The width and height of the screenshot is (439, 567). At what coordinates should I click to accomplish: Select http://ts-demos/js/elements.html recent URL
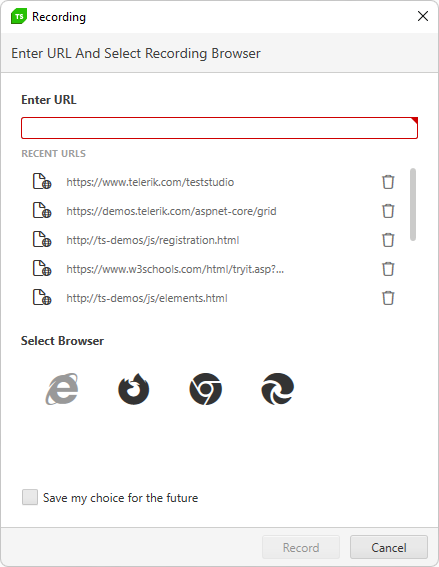click(147, 298)
